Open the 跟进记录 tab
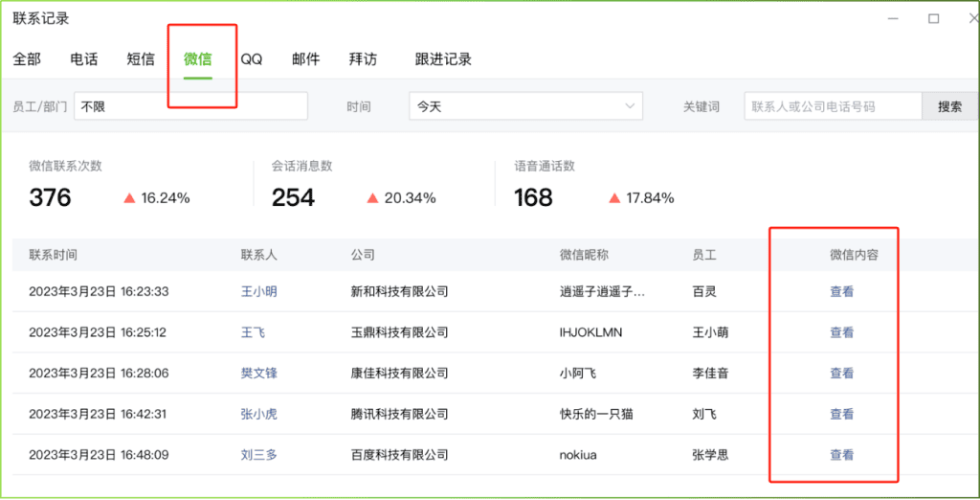980x500 pixels. (x=443, y=59)
